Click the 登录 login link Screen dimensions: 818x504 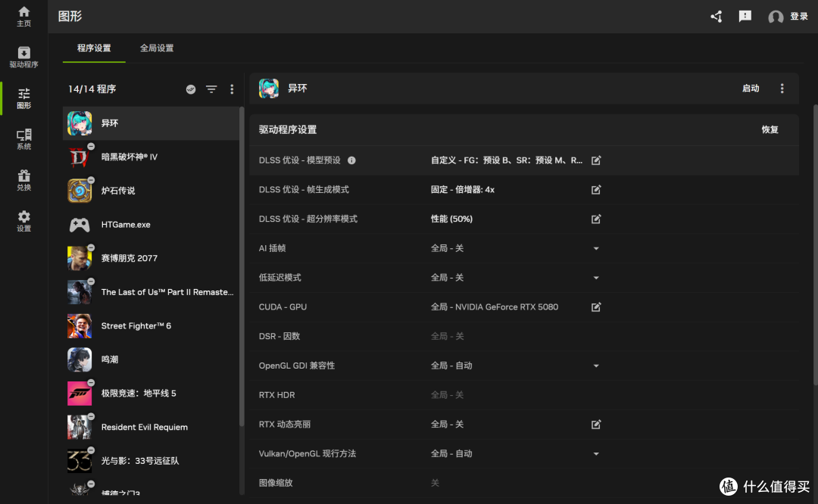coord(799,17)
